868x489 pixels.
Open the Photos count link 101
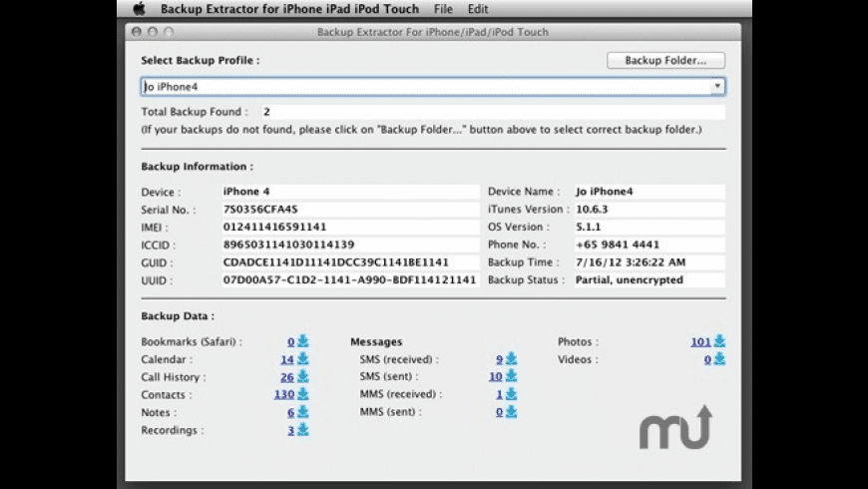pyautogui.click(x=700, y=342)
